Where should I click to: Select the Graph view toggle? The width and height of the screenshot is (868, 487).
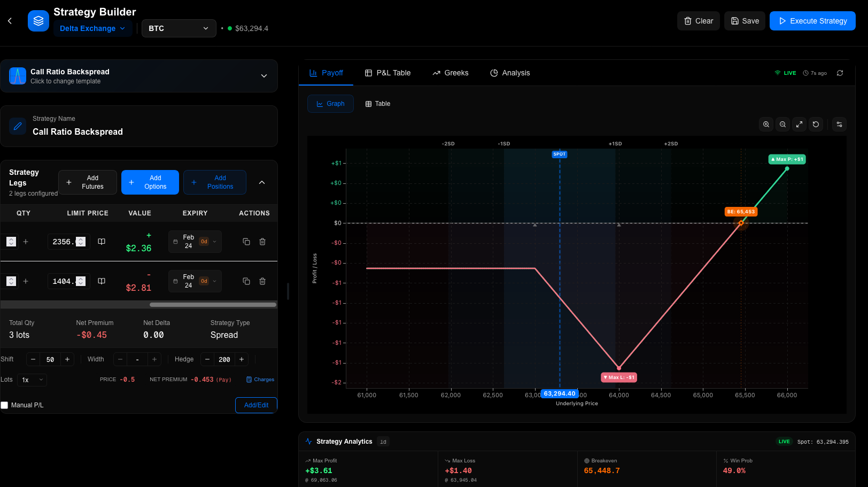330,104
